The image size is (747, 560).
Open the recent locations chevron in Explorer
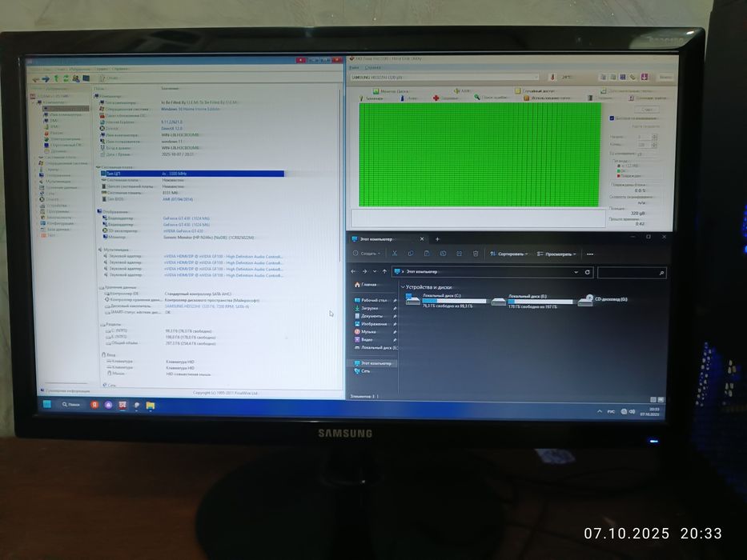point(375,271)
